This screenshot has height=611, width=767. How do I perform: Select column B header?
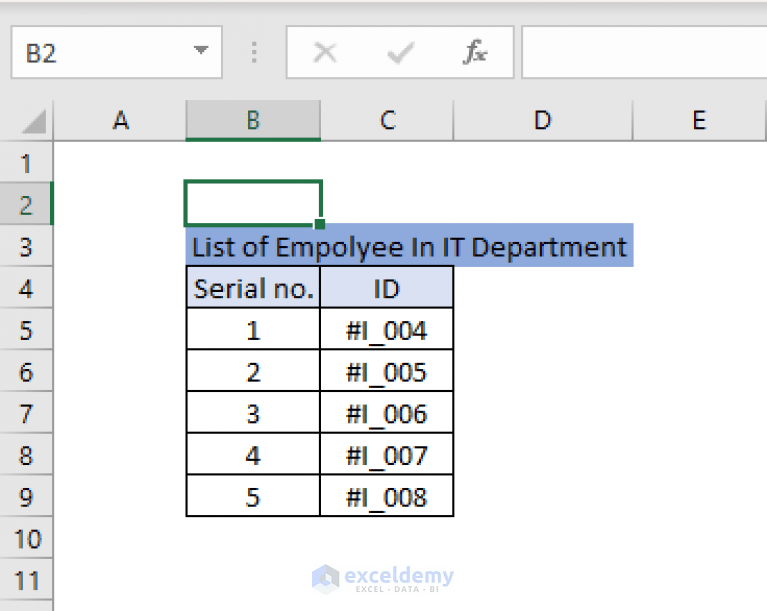pos(253,120)
